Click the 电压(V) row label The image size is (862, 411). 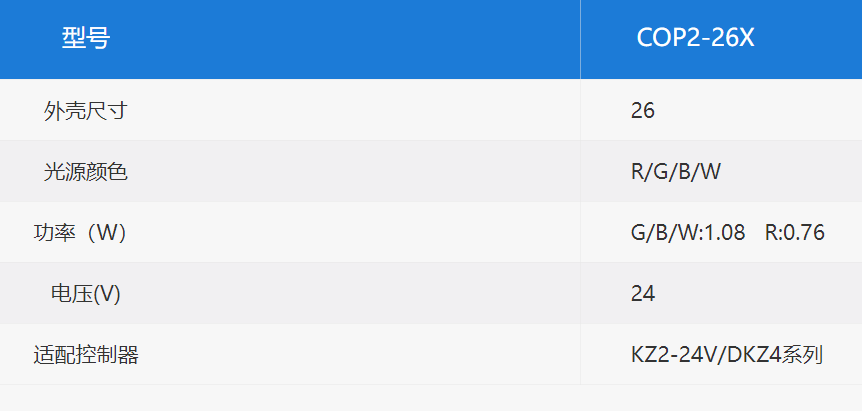pos(86,295)
